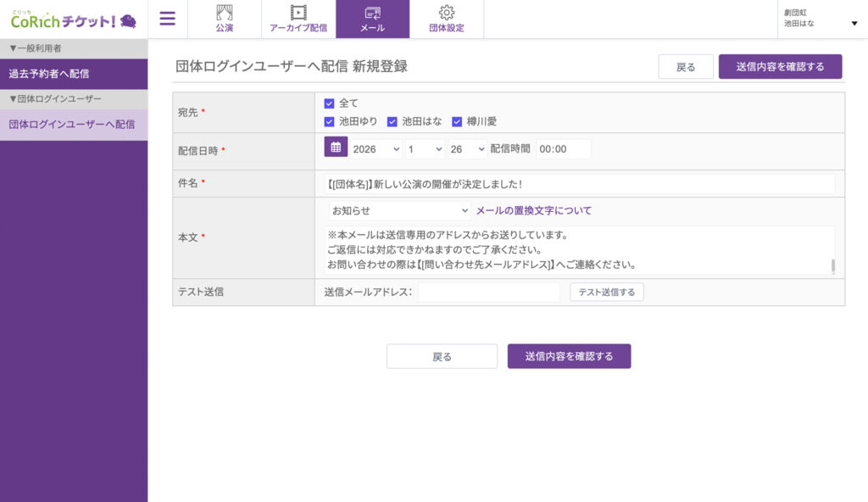868x502 pixels.
Task: Expand the お知らせ template dropdown
Action: tap(399, 210)
